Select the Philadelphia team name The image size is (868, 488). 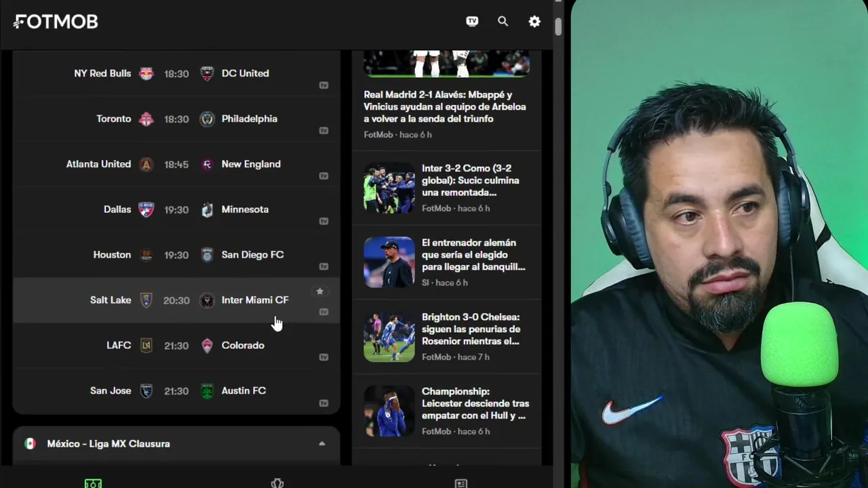point(250,119)
